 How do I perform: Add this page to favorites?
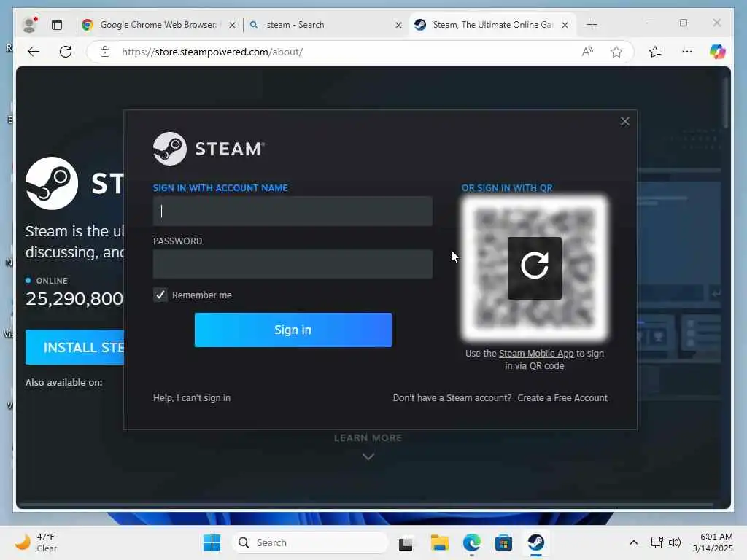coord(616,52)
